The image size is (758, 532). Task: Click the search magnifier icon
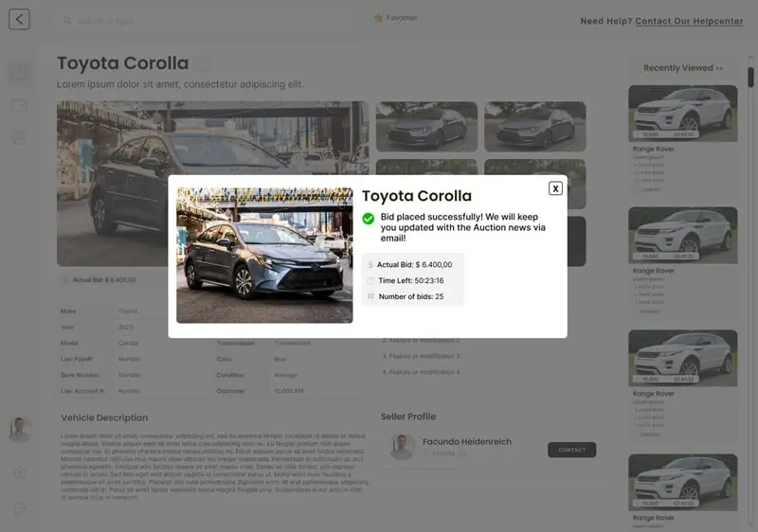(x=67, y=21)
